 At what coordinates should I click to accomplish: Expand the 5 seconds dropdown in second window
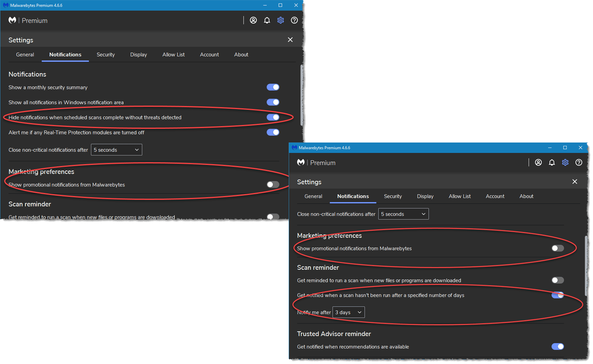(403, 214)
